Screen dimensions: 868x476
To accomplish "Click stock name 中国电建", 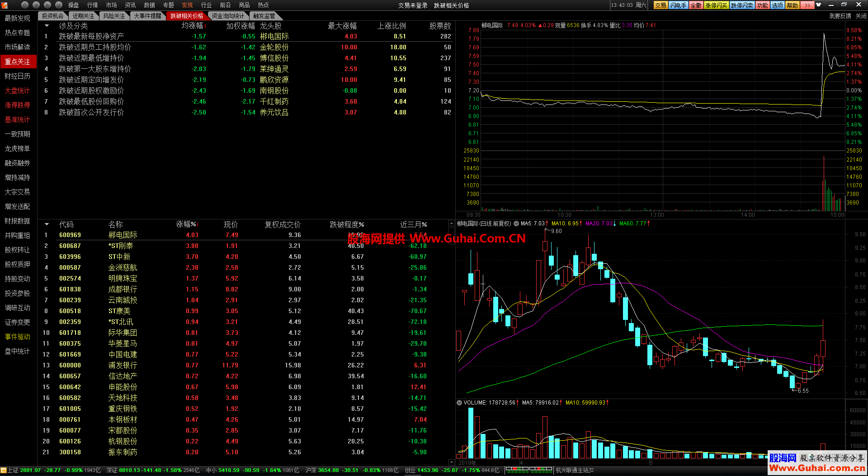I will 123,354.
